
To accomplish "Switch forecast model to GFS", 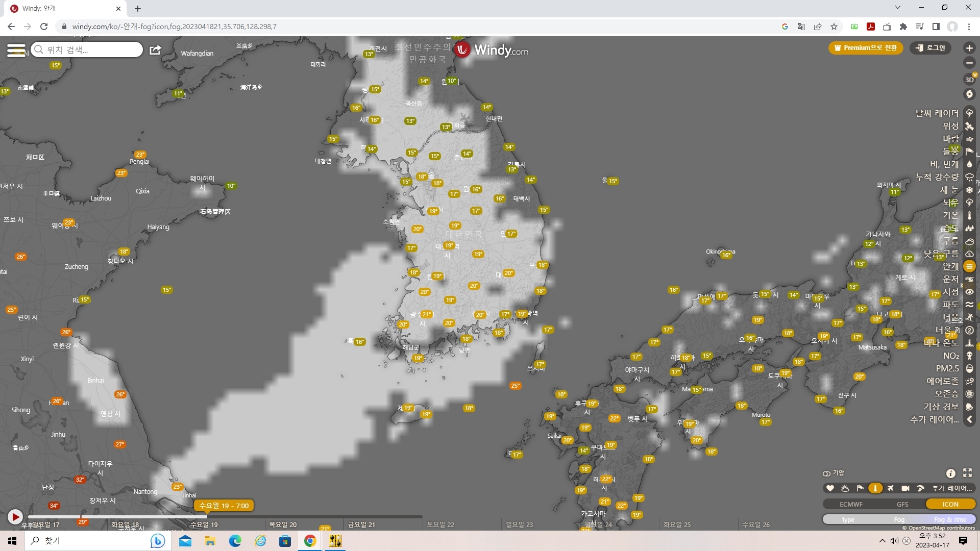I will (x=902, y=504).
